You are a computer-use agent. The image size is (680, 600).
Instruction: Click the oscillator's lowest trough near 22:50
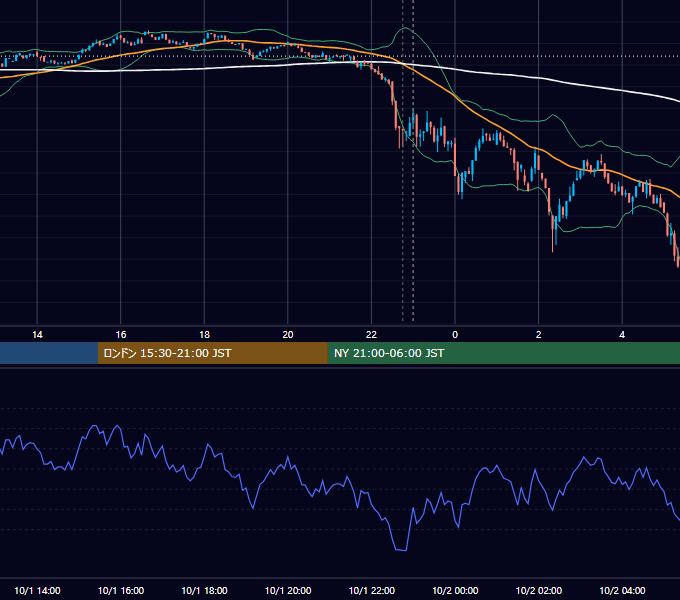click(401, 550)
